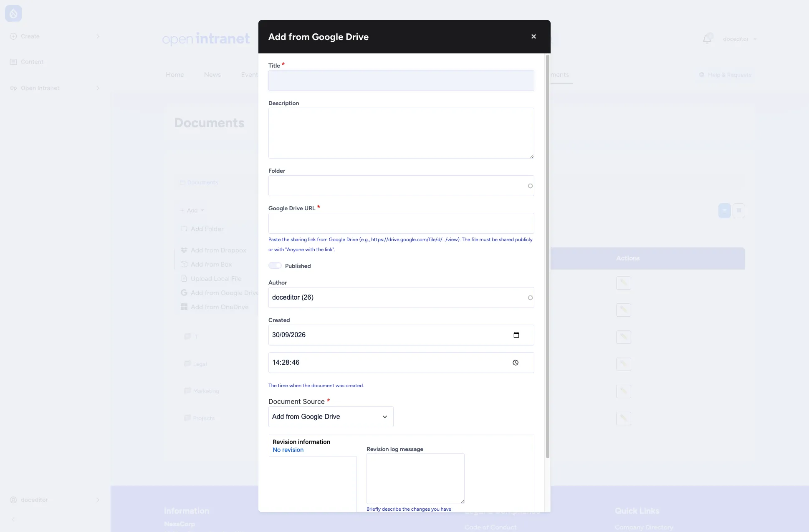Click the first edit pencil icon under Actions
The height and width of the screenshot is (532, 809).
click(x=624, y=283)
